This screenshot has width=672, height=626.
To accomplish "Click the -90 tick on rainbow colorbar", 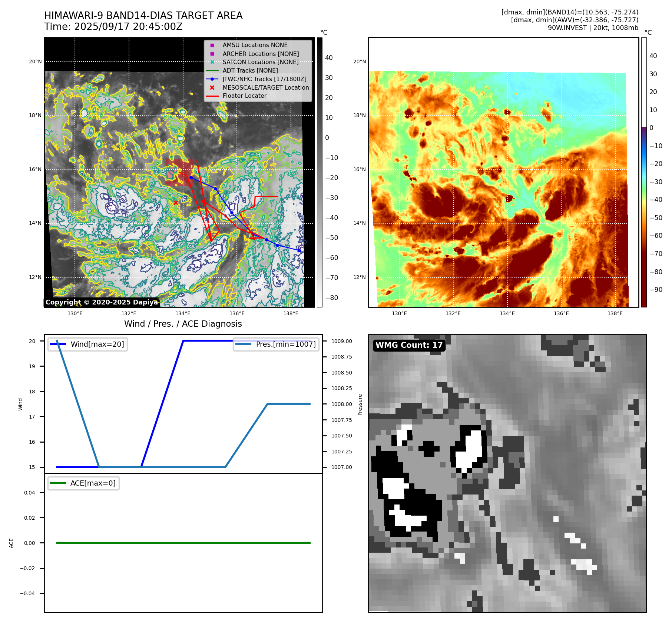I will tap(656, 290).
